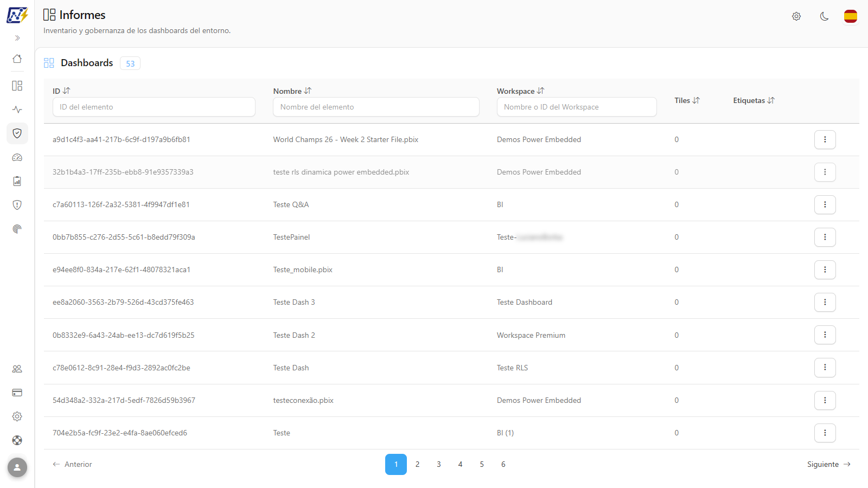Open the billing card icon in the sidebar
This screenshot has height=488, width=868.
17,393
